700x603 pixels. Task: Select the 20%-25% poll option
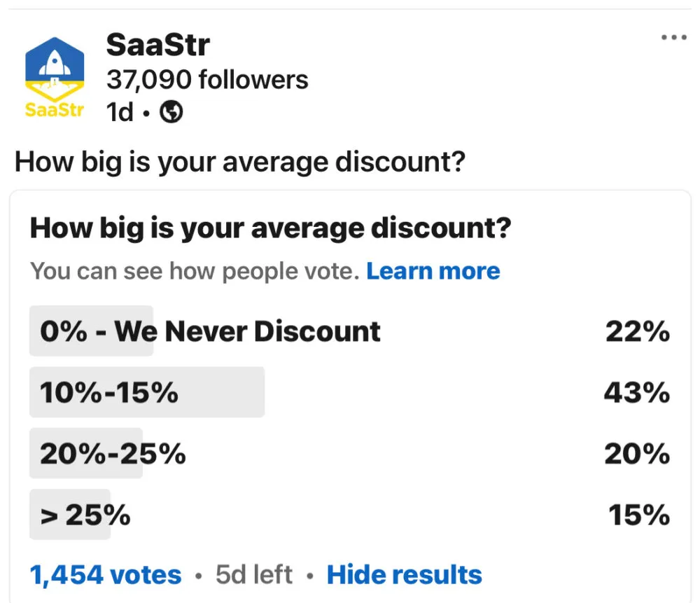[x=113, y=455]
